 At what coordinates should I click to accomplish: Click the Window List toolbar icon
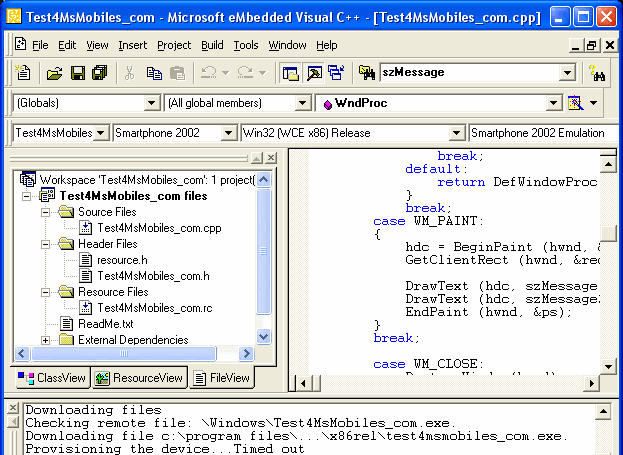(335, 73)
